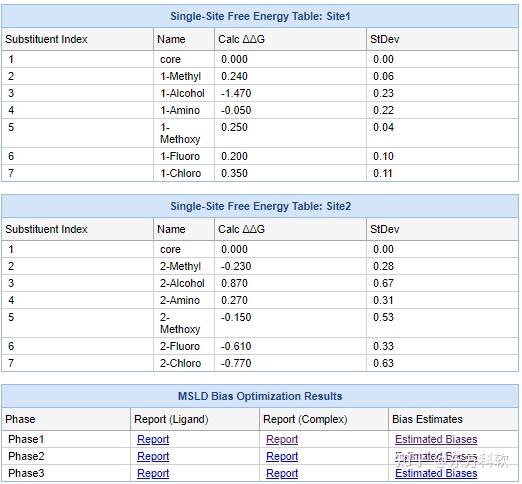
Task: Click the Site1 free energy table title
Action: point(260,16)
